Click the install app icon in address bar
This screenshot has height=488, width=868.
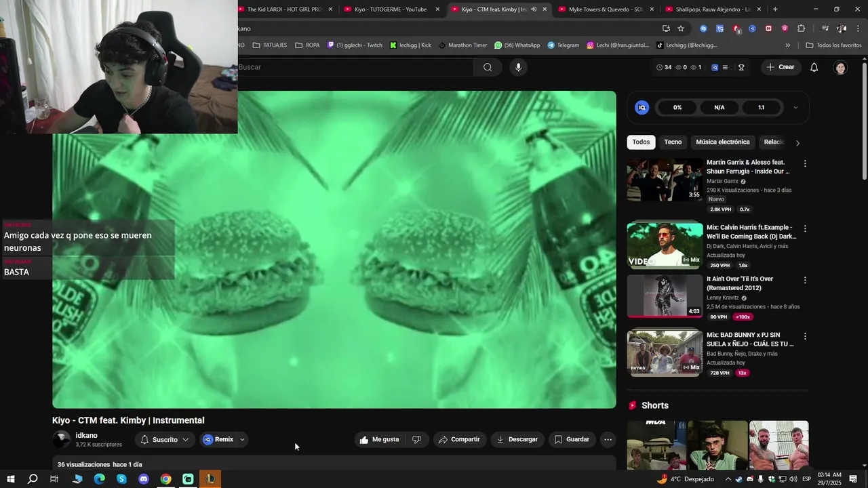pyautogui.click(x=666, y=28)
